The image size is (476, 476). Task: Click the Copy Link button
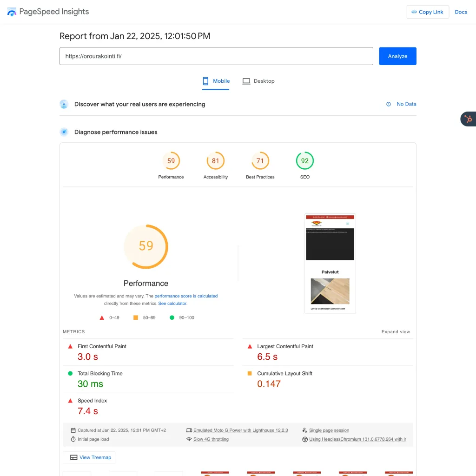[x=427, y=12]
